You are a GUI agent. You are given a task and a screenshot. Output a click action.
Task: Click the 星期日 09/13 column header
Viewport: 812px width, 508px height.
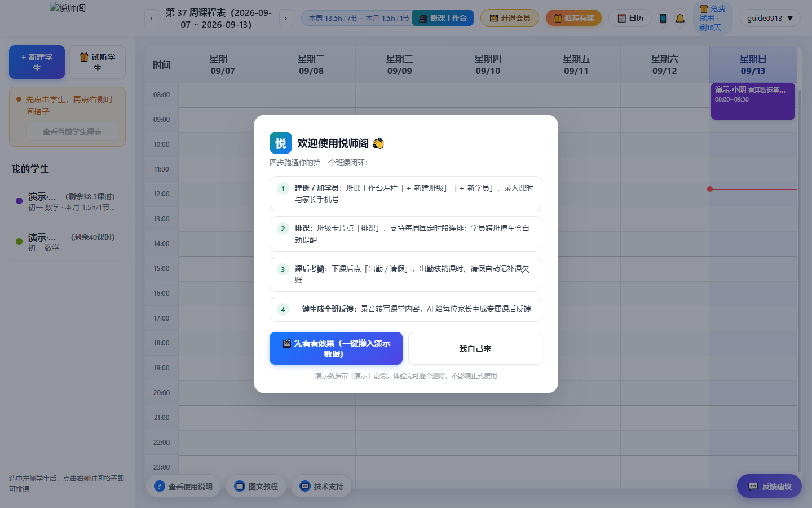click(x=753, y=64)
